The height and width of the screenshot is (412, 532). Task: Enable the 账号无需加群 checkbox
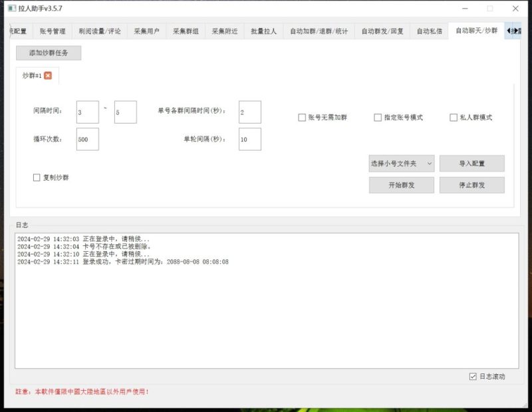tap(302, 117)
